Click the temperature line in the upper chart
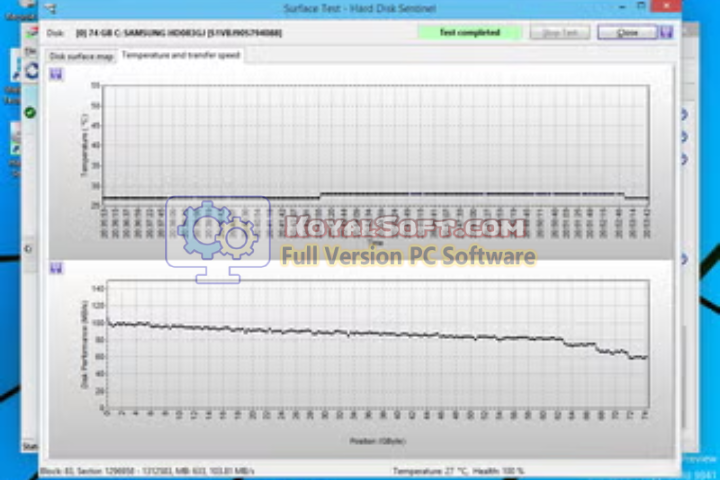 pyautogui.click(x=377, y=194)
